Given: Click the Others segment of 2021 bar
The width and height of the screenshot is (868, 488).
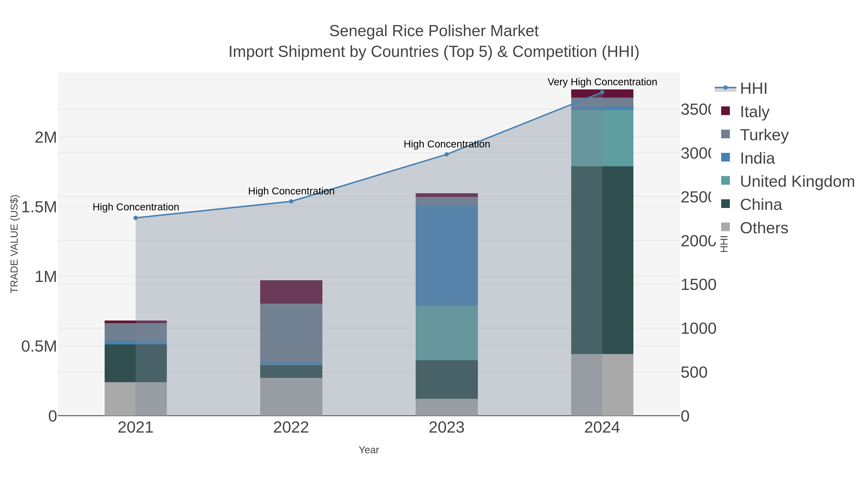Looking at the screenshot, I should click(x=136, y=399).
